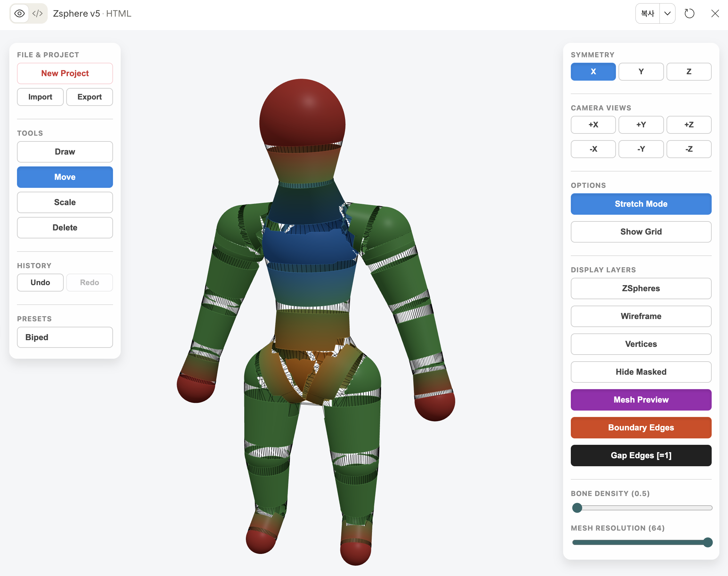Screen dimensions: 728x576
Task: Enable Hide Masked option
Action: tap(641, 372)
